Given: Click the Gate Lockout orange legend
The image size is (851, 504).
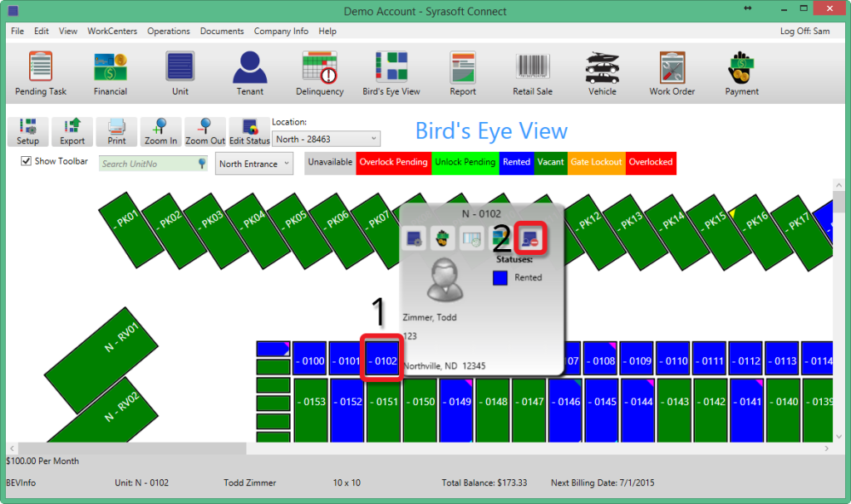Looking at the screenshot, I should pyautogui.click(x=596, y=162).
